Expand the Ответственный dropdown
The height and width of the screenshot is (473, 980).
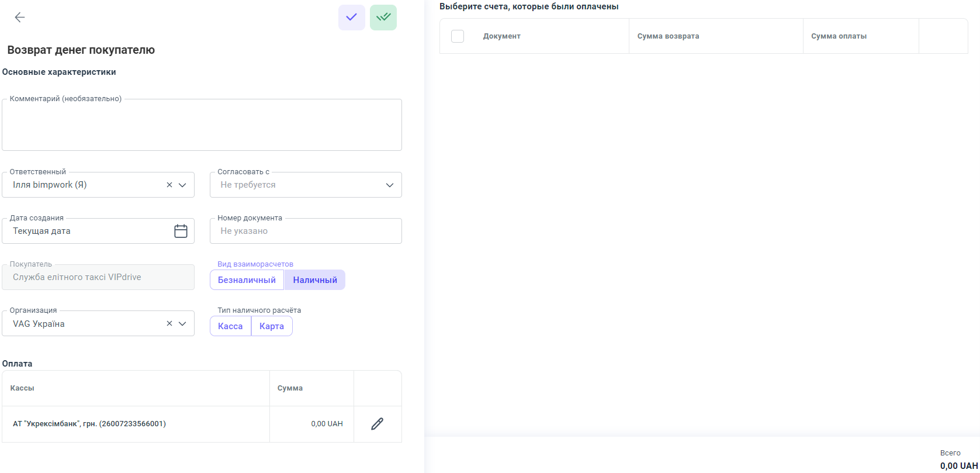[x=182, y=185]
